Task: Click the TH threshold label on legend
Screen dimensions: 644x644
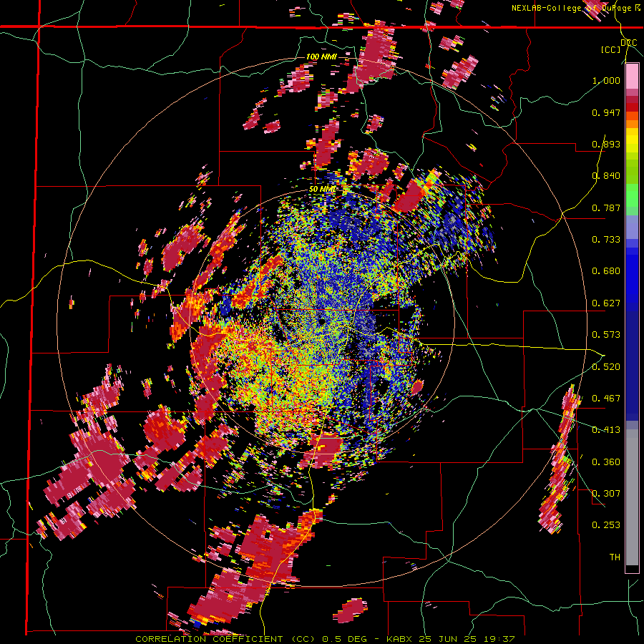Action: [x=615, y=557]
